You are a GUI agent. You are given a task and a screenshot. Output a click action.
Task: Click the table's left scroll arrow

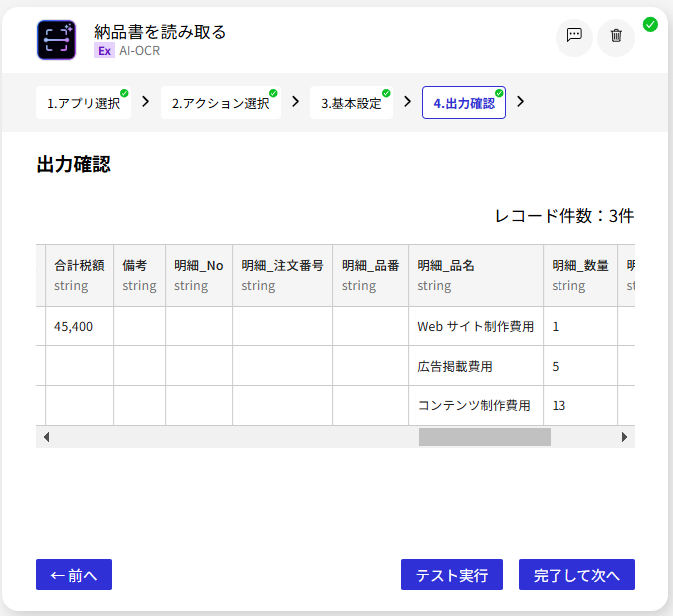click(x=46, y=437)
